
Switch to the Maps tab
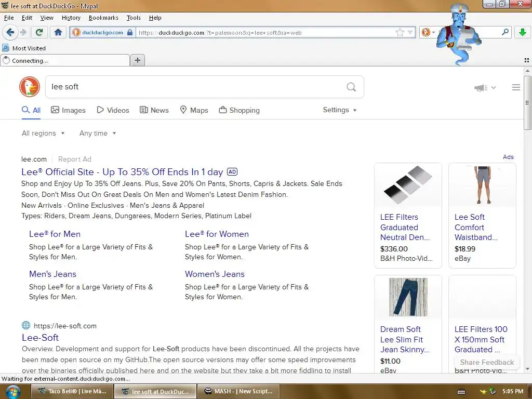[194, 110]
